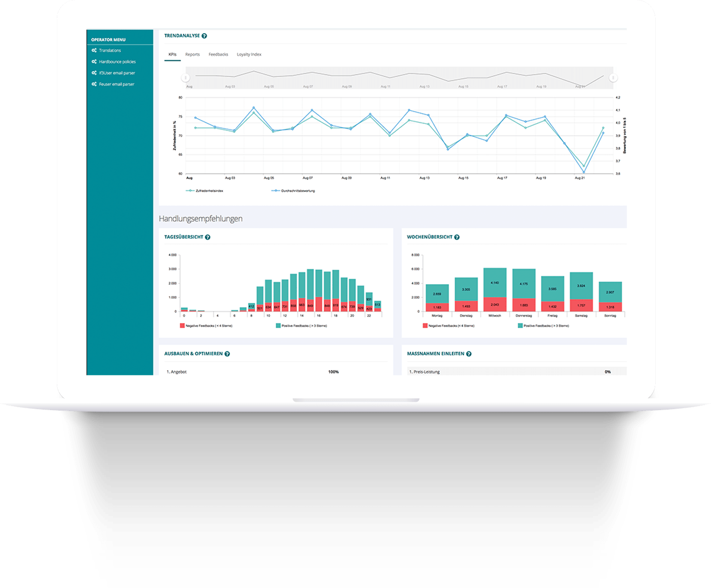Select the KPIs tab
The width and height of the screenshot is (711, 588).
tap(172, 54)
